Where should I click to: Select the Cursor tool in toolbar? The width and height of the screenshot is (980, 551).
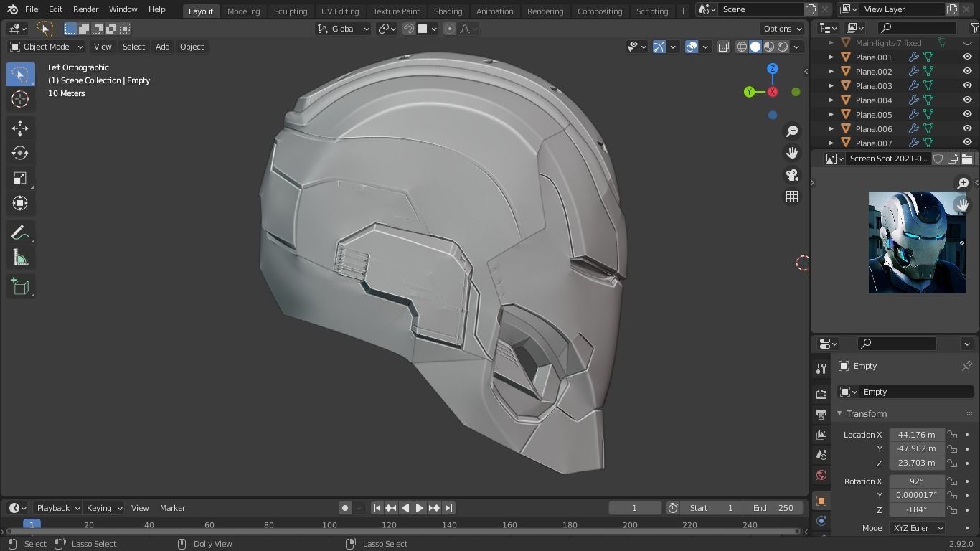pos(20,100)
